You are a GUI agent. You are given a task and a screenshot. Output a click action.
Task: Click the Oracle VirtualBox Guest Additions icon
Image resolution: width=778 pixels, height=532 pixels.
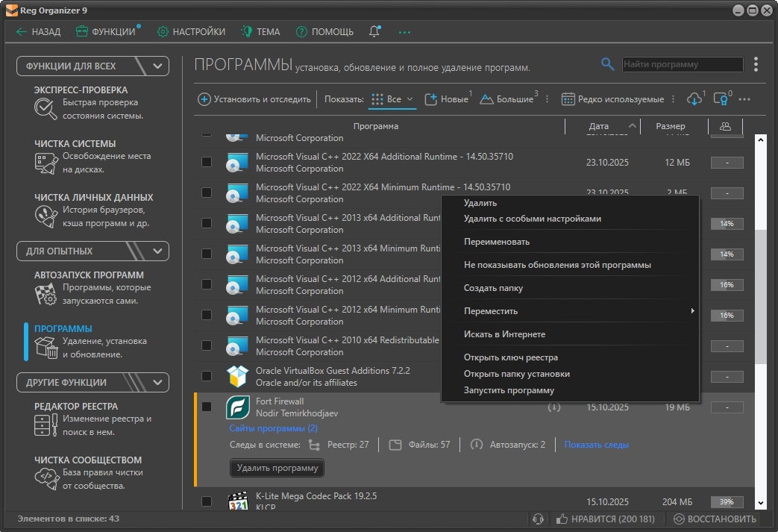click(237, 376)
